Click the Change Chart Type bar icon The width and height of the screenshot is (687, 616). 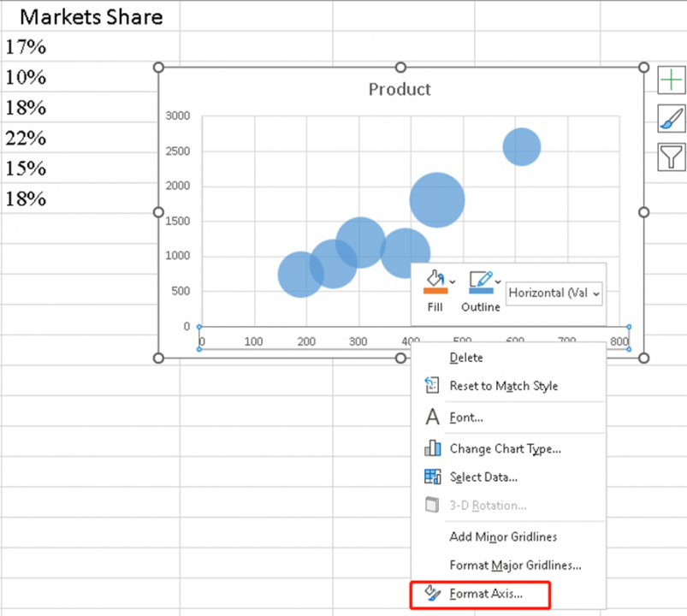432,448
